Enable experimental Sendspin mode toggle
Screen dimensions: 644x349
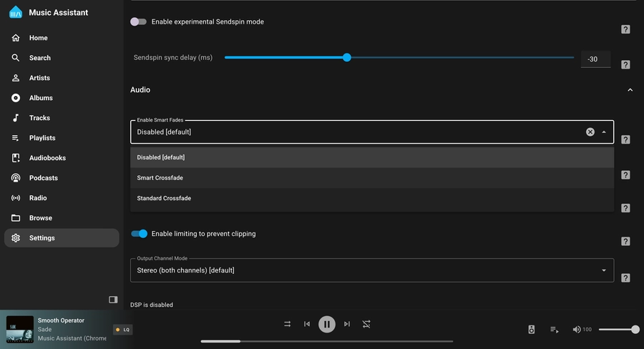[x=139, y=22]
